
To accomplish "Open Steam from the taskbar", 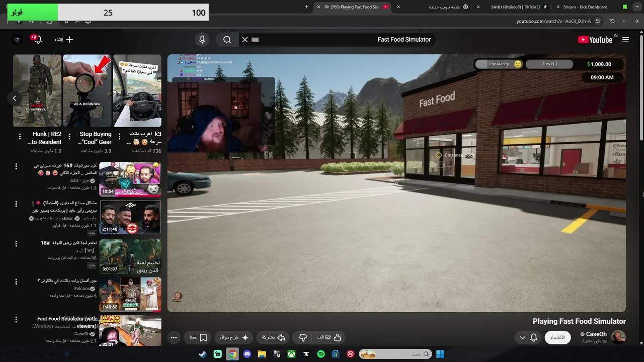I will (x=202, y=354).
